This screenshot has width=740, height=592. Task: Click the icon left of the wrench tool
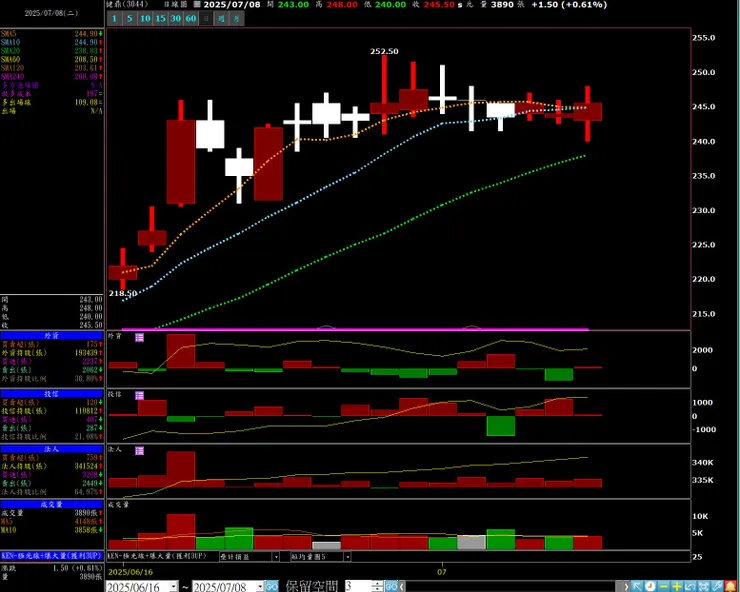pyautogui.click(x=703, y=586)
